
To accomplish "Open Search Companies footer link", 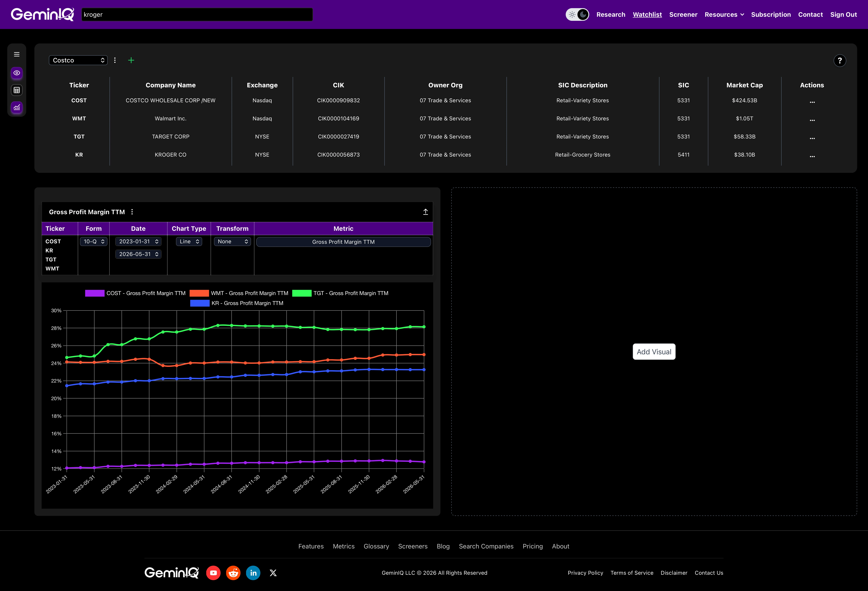I will 486,546.
